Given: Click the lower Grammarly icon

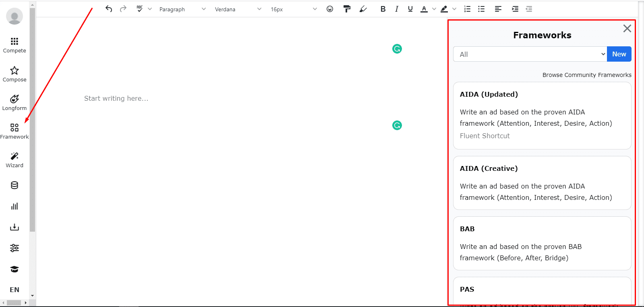Looking at the screenshot, I should coord(397,125).
